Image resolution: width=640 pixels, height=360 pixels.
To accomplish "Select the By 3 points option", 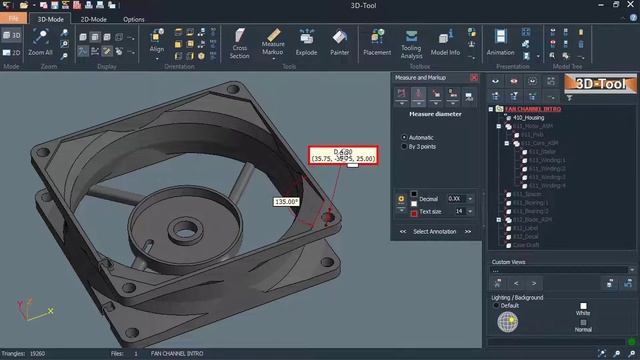I will pos(404,147).
